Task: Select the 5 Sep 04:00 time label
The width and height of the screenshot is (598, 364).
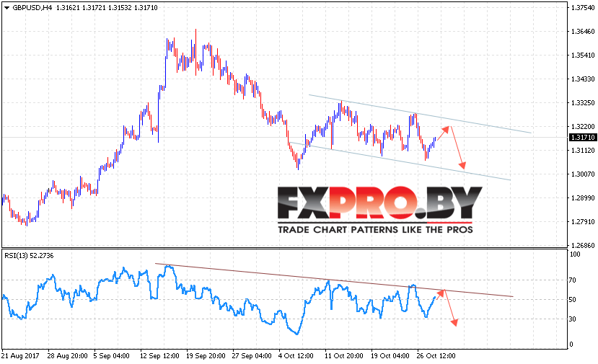Action: (111, 356)
